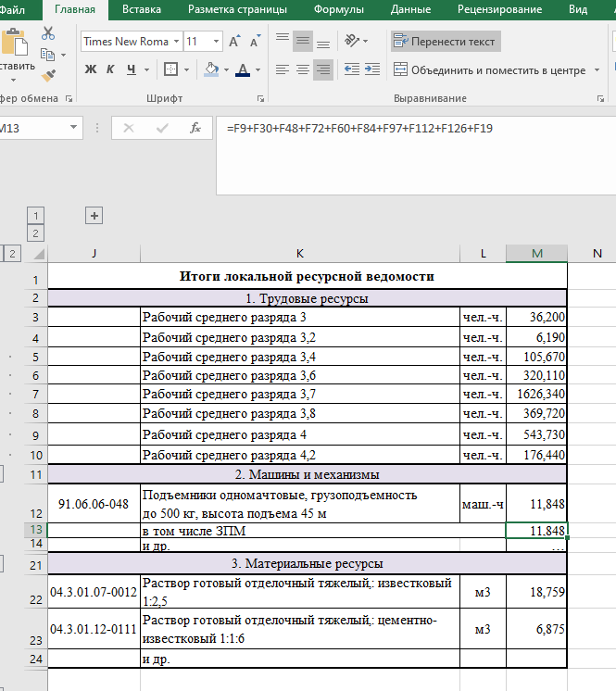The width and height of the screenshot is (616, 691).
Task: Switch to Разметка страницы tab
Action: tap(237, 9)
